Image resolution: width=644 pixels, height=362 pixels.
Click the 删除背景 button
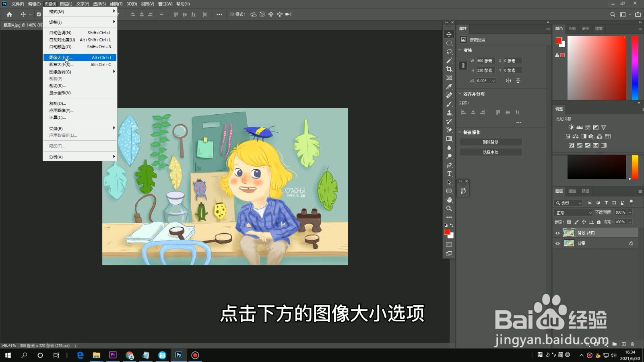[x=491, y=142]
